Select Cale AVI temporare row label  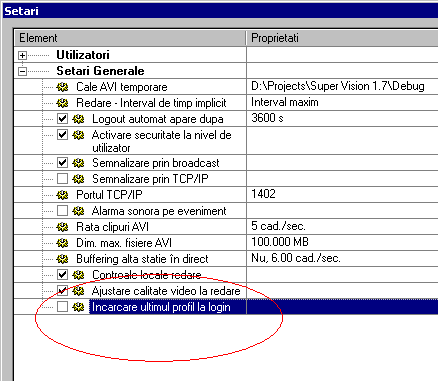[122, 87]
